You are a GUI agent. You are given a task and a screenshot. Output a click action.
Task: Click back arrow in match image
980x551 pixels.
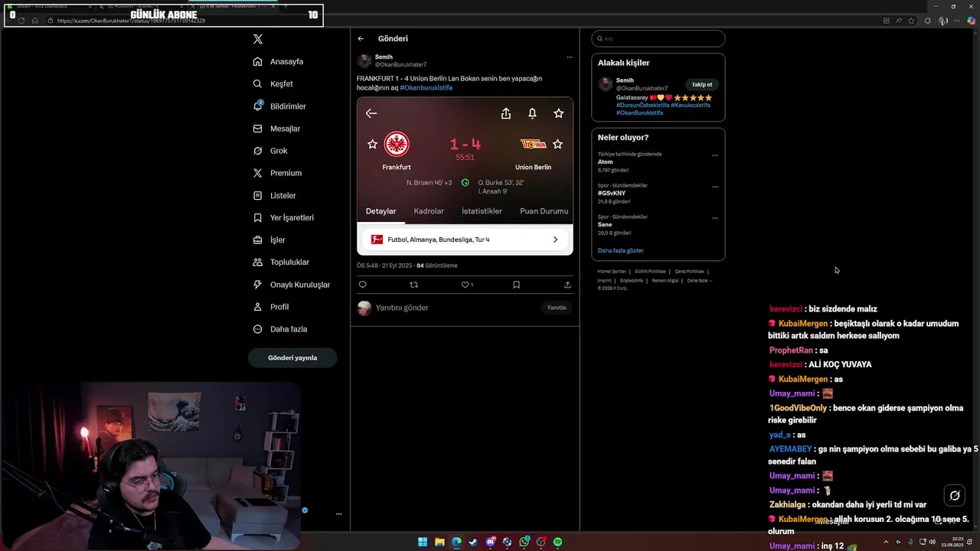coord(371,113)
